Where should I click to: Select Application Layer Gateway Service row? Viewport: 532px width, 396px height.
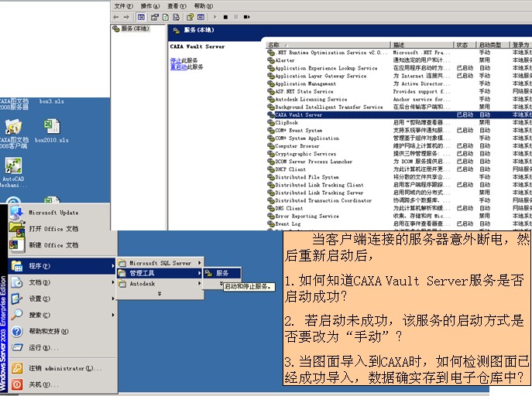pos(400,76)
